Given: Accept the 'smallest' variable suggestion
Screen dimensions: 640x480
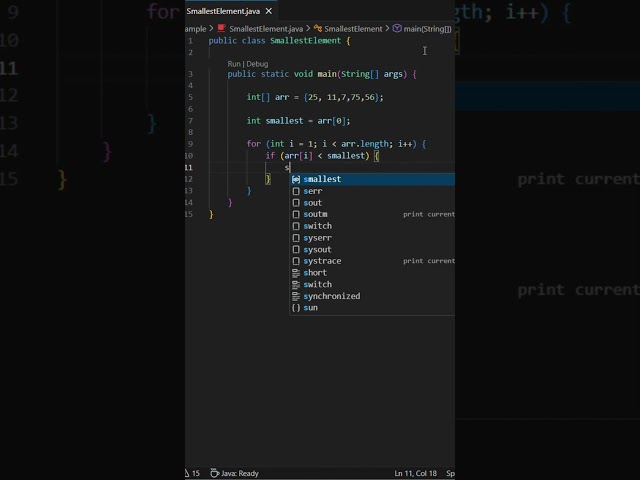Looking at the screenshot, I should click(372, 179).
